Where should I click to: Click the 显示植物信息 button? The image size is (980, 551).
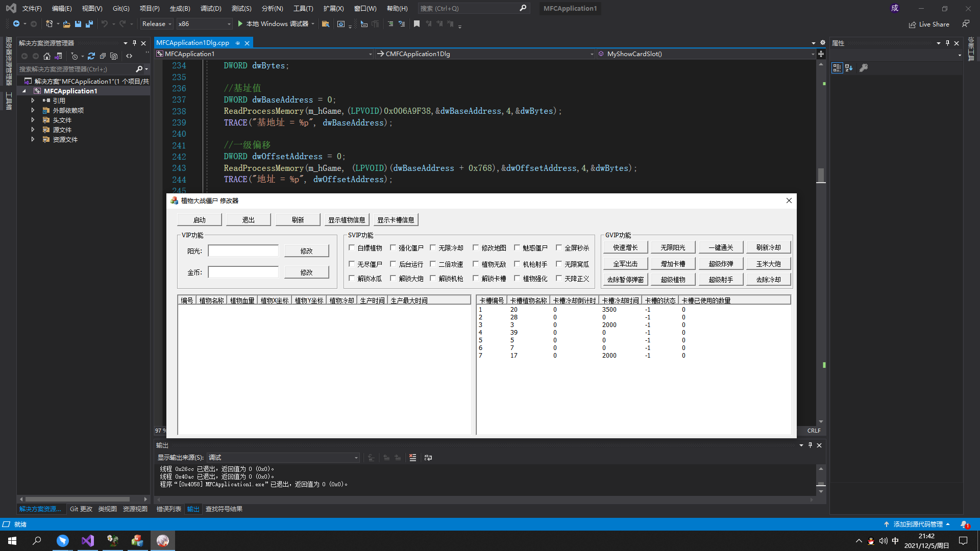(x=347, y=220)
